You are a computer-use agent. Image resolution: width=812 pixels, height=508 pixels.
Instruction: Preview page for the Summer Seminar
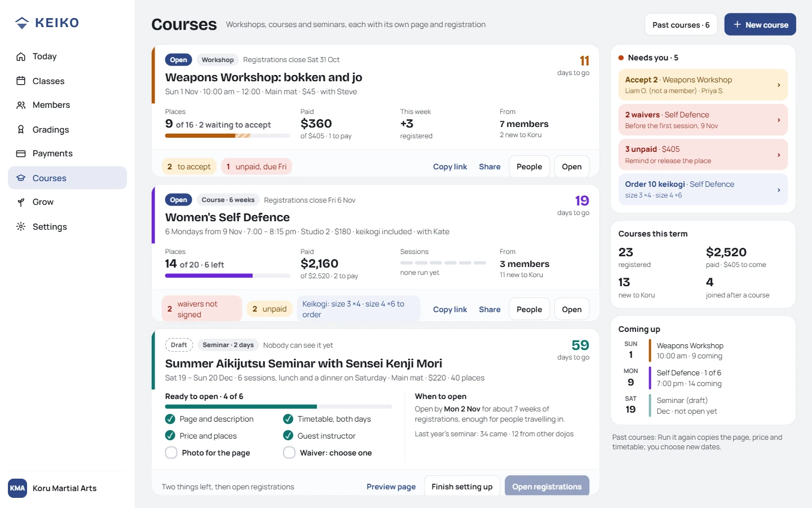click(x=391, y=487)
